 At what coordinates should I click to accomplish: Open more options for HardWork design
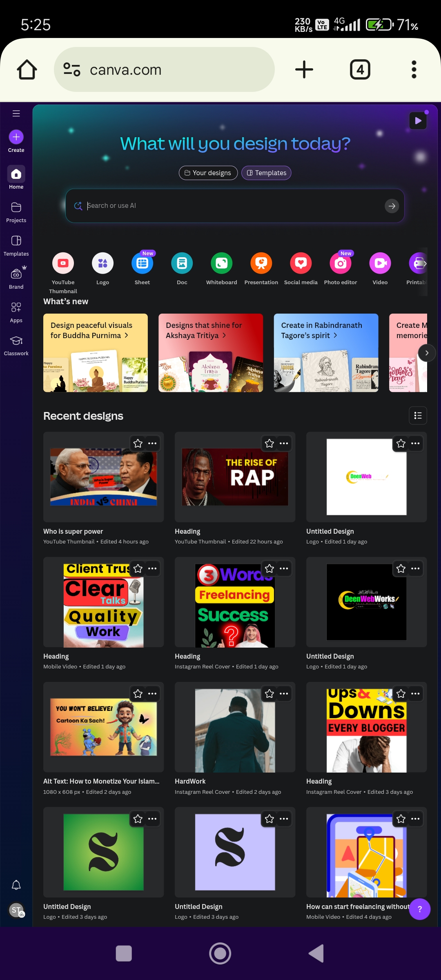point(284,694)
